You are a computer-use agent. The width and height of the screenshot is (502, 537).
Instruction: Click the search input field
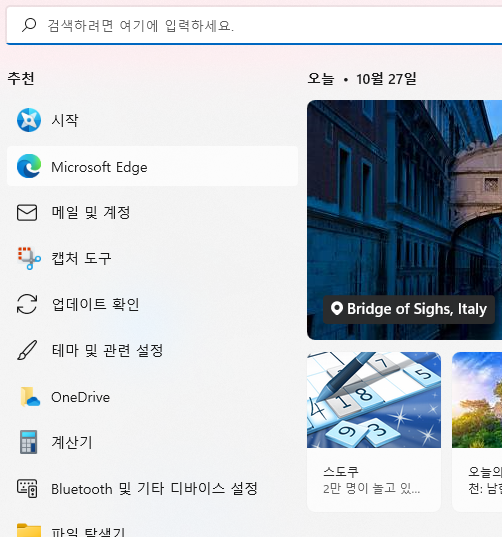point(254,26)
